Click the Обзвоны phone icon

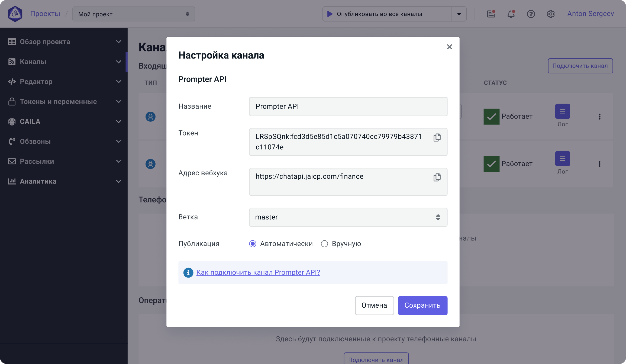pyautogui.click(x=12, y=141)
